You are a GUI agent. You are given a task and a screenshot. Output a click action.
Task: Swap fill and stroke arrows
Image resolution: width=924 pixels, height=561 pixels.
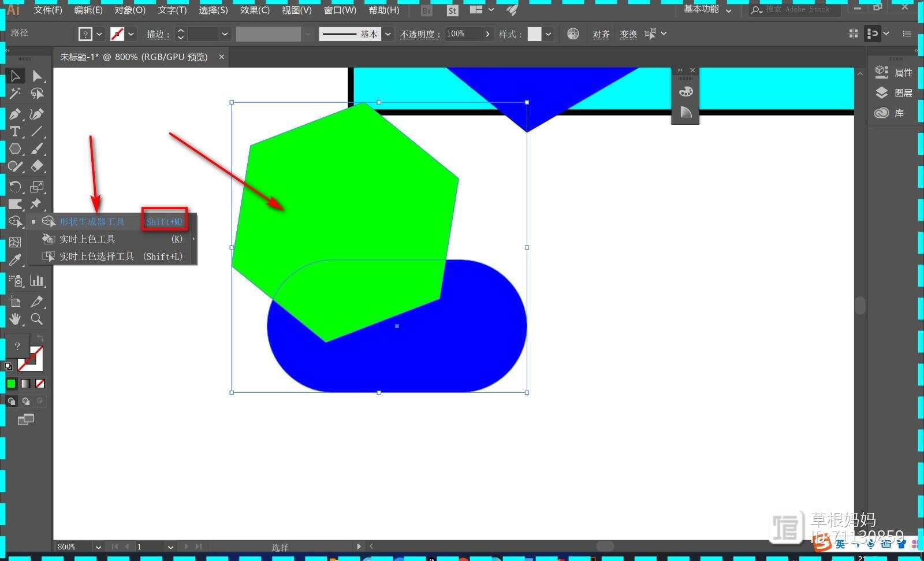pos(40,337)
